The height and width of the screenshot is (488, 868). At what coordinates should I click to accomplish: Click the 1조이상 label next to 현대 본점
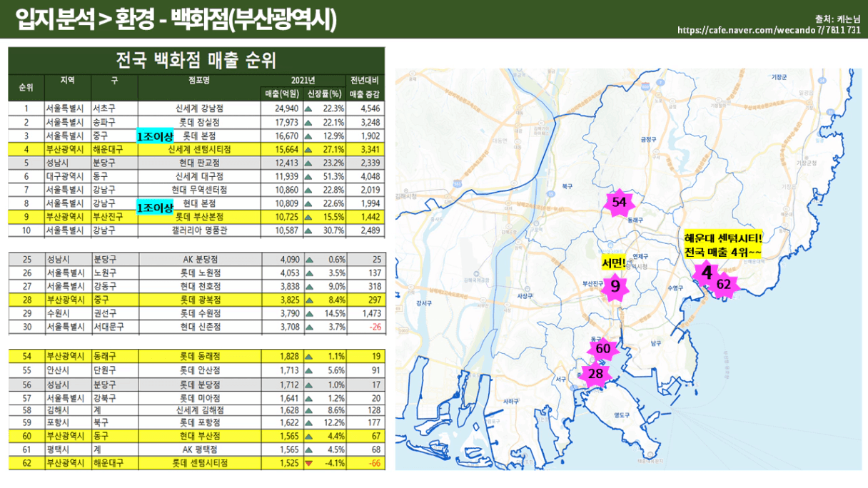[155, 208]
